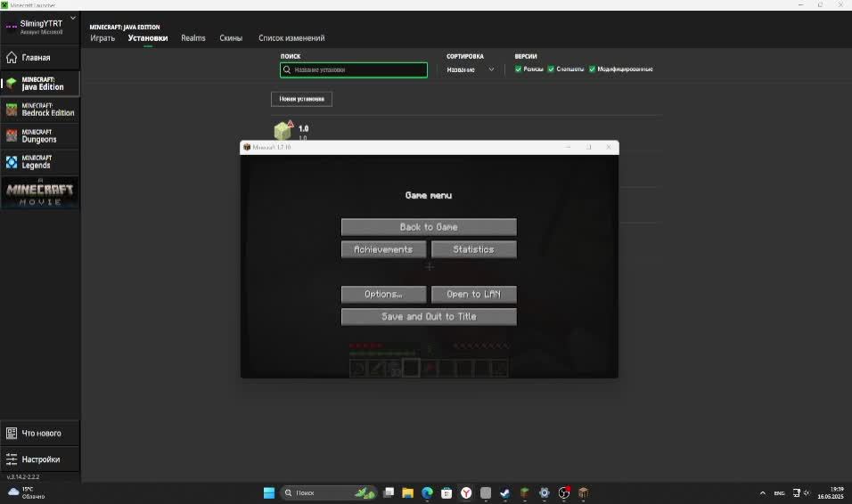Open Options in game menu

pyautogui.click(x=383, y=295)
